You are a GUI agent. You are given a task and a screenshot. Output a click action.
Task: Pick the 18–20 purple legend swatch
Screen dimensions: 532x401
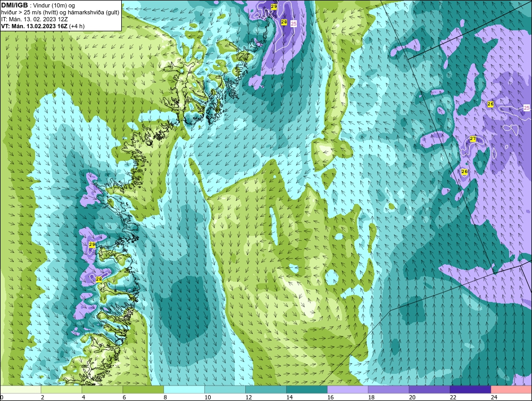tap(388, 389)
